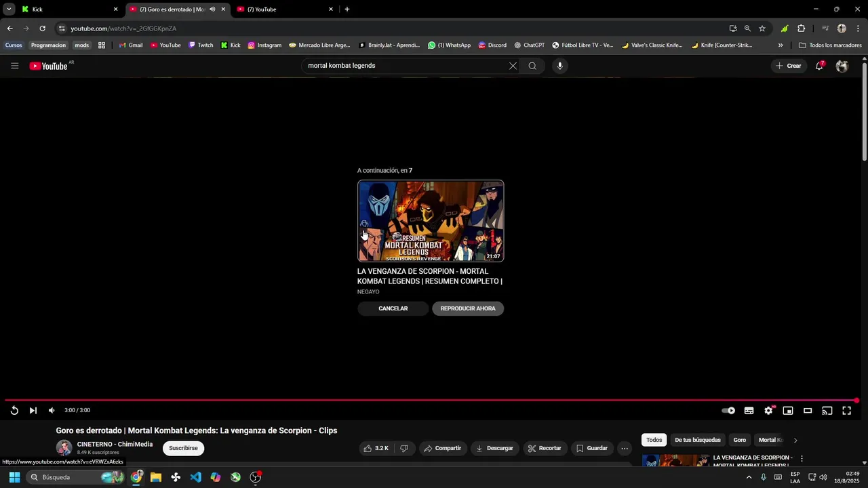Select the Todos filter chip
The image size is (868, 488).
[654, 440]
